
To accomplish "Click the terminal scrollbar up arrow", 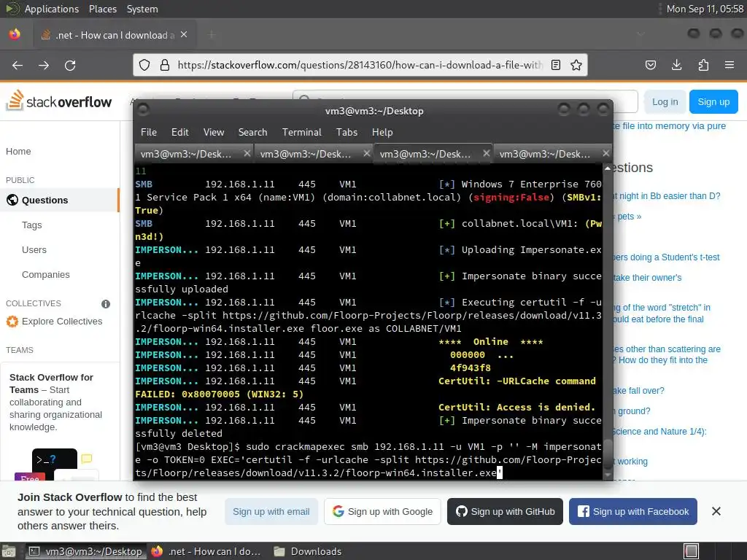I will point(608,168).
